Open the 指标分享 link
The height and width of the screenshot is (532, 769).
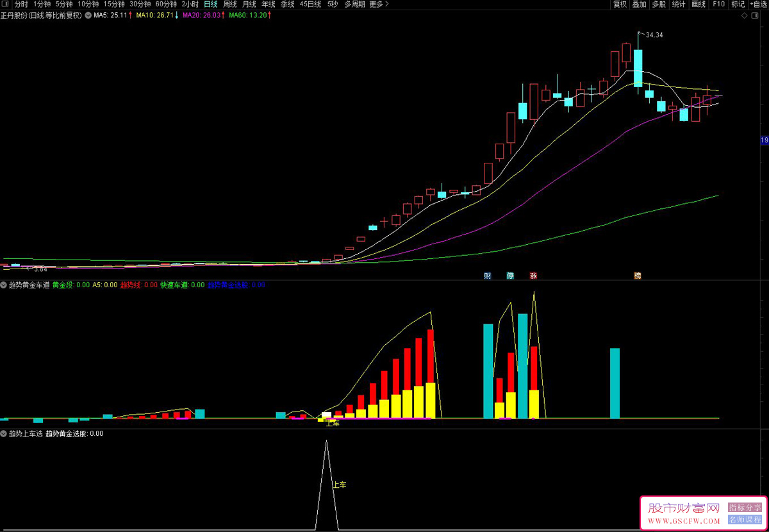tap(745, 508)
